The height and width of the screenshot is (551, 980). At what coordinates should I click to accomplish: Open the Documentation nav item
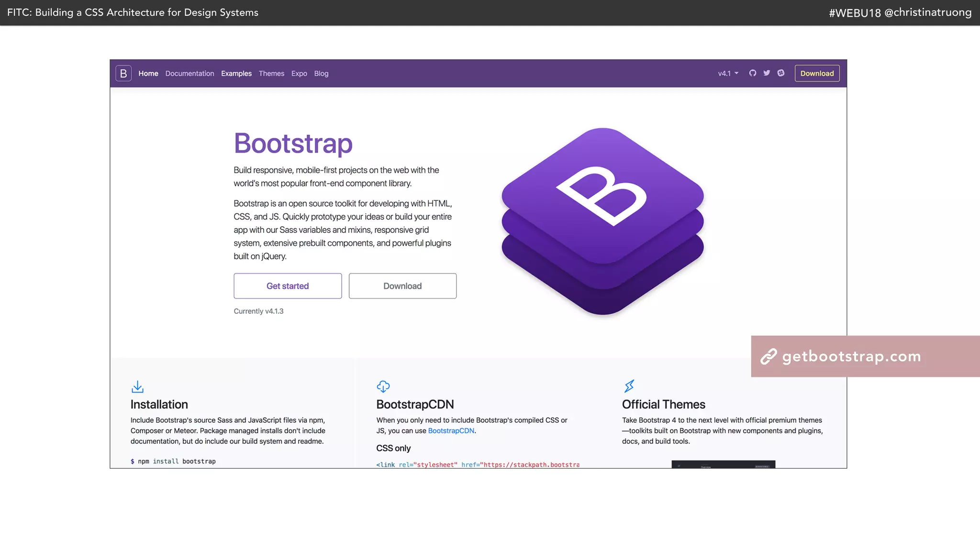pos(189,74)
